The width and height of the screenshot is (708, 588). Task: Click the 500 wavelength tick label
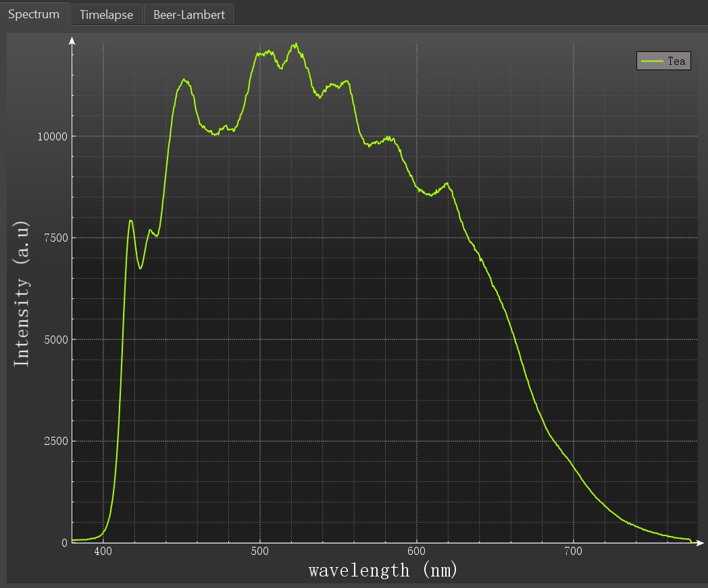click(x=260, y=552)
